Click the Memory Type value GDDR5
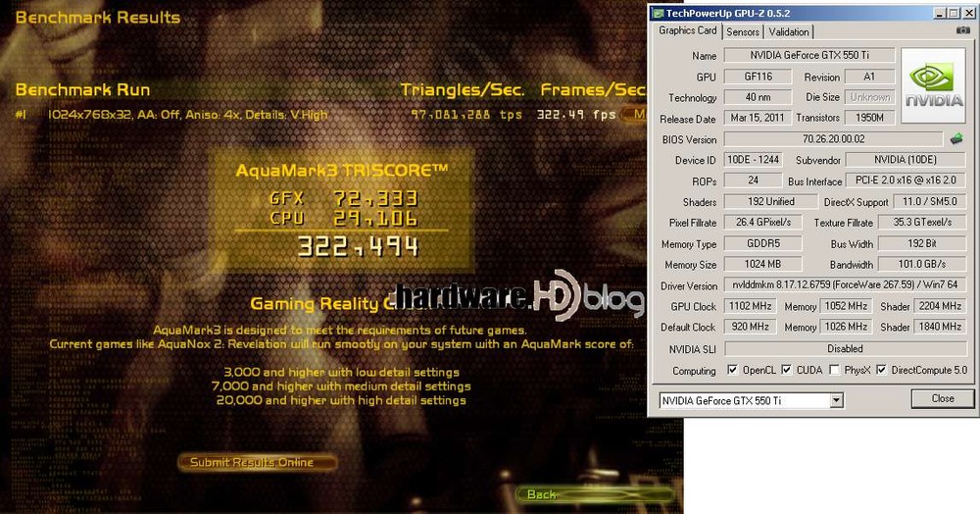980x514 pixels. [763, 243]
